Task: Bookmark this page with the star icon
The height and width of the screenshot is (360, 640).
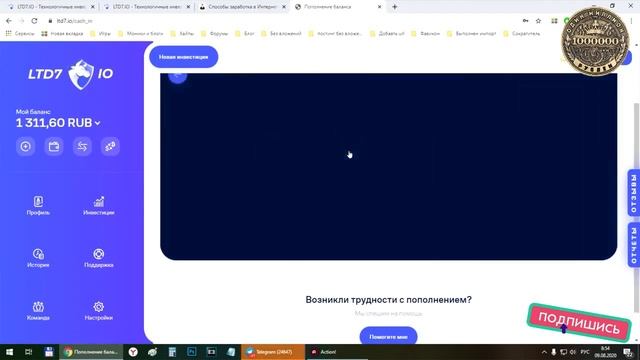Action: tap(538, 21)
